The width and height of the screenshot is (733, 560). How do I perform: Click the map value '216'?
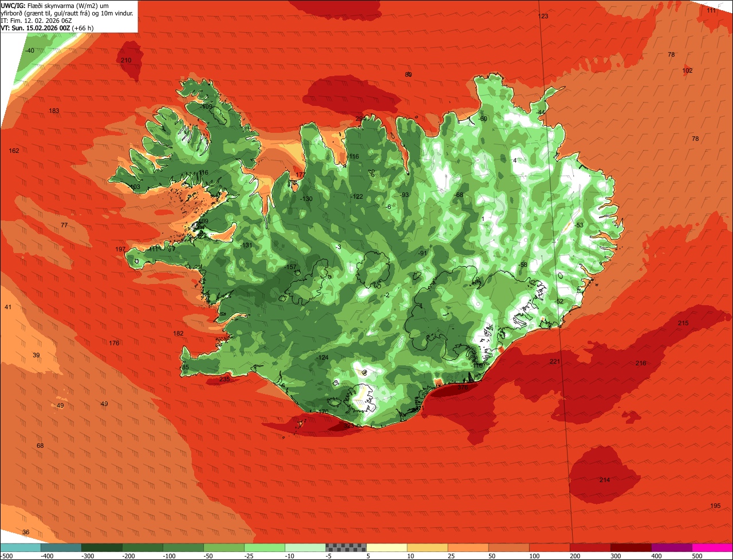click(641, 364)
